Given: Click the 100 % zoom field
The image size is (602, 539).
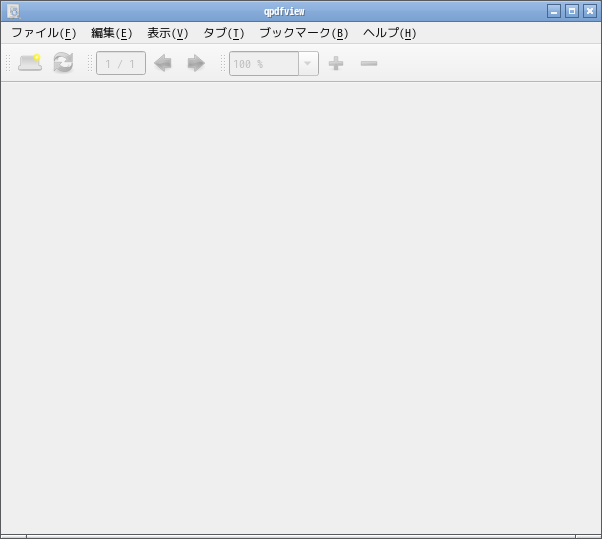Looking at the screenshot, I should point(264,64).
